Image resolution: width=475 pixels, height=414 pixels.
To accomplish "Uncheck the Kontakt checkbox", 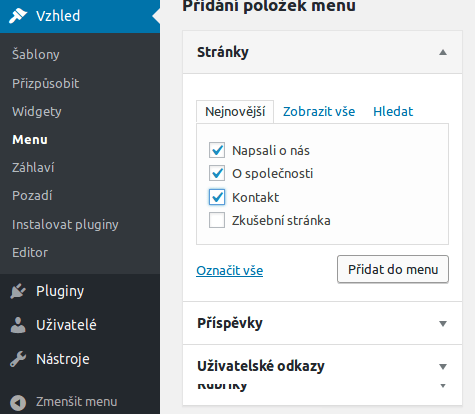I will (x=217, y=197).
